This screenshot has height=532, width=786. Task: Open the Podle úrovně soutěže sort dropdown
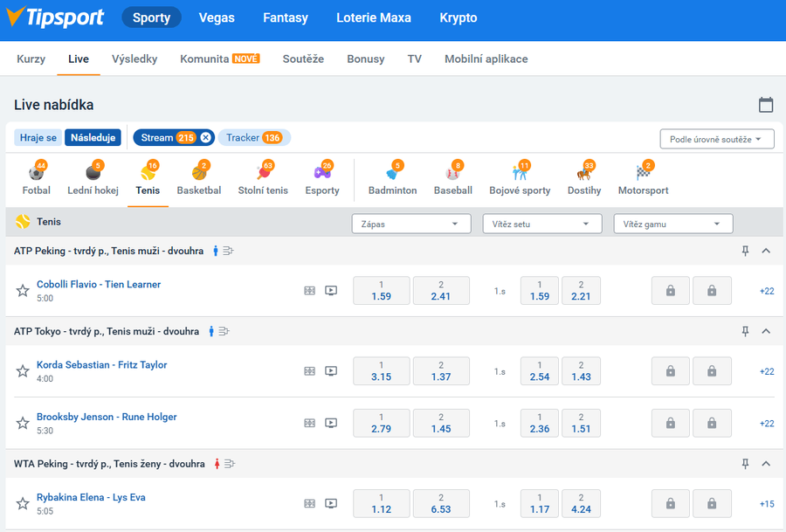pos(717,140)
